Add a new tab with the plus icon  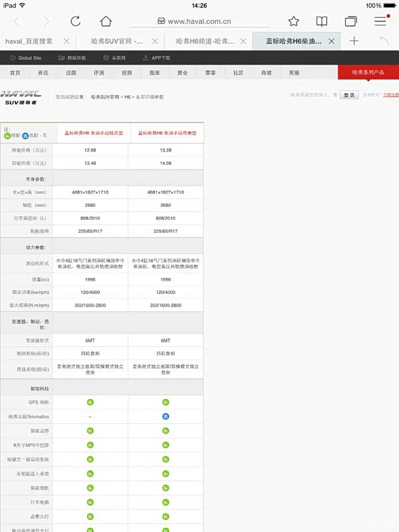(354, 41)
